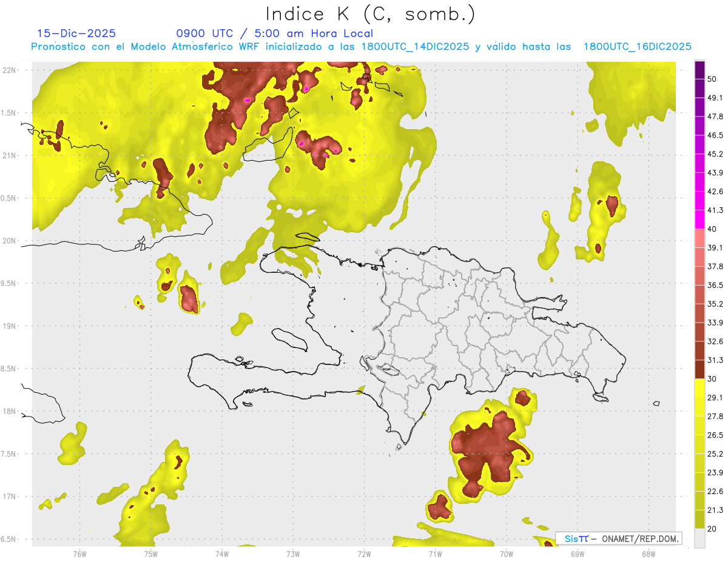The width and height of the screenshot is (728, 562).
Task: Click the "23.9" value on the color scale
Action: 715,473
